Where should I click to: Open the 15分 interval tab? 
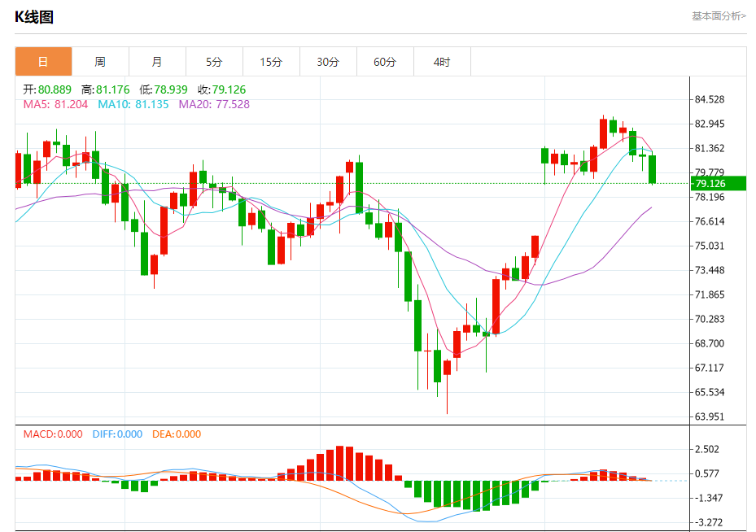pyautogui.click(x=271, y=62)
